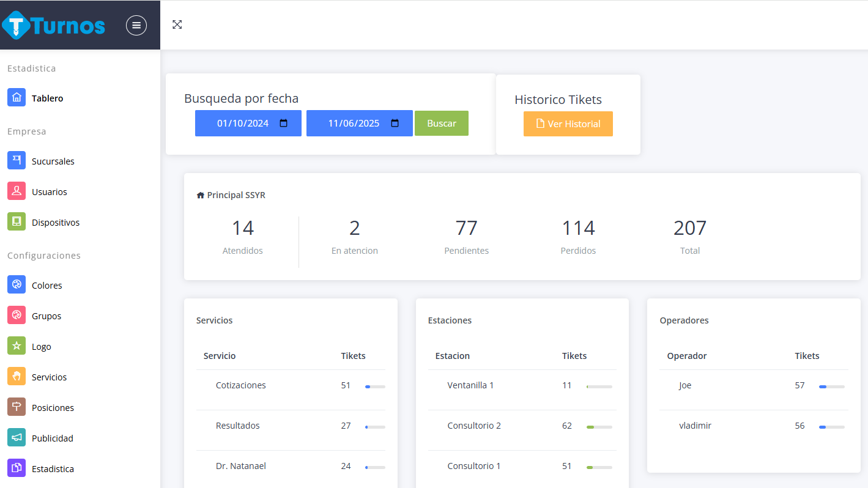Open calendar picker for end date 11/06/2025
This screenshot has width=868, height=488.
coord(395,124)
